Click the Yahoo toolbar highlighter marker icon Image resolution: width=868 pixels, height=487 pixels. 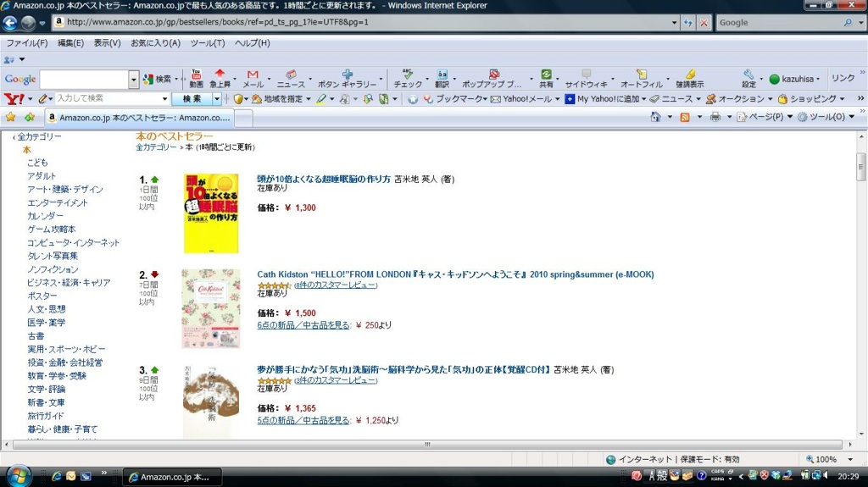[321, 98]
